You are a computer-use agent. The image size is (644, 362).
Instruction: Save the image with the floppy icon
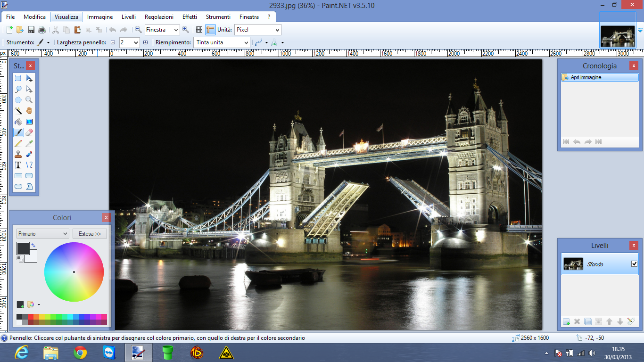[x=31, y=30]
